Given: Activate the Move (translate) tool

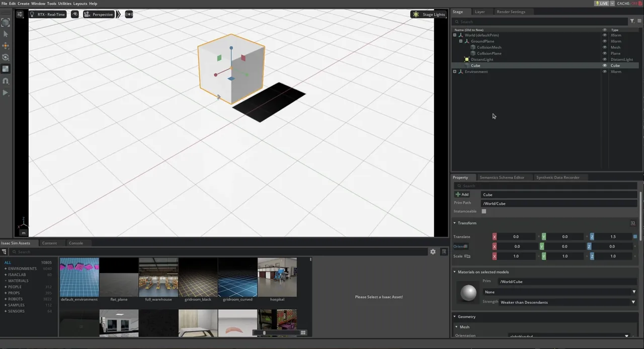Looking at the screenshot, I should pyautogui.click(x=6, y=45).
